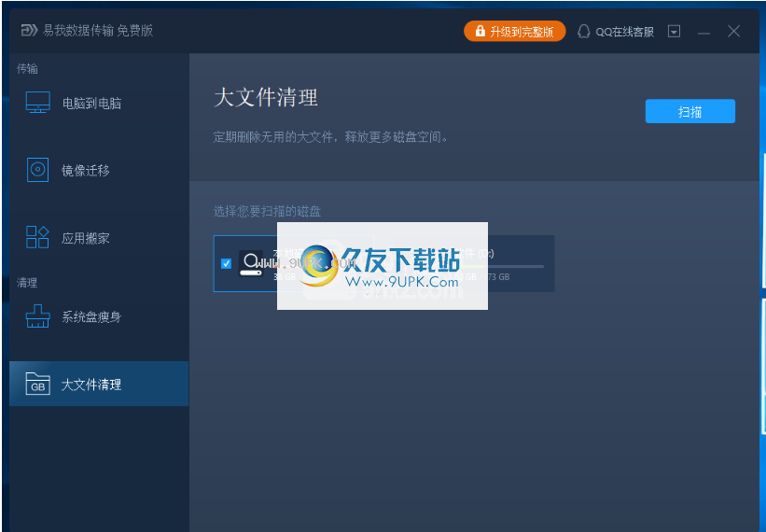Click the app logo in title bar
The height and width of the screenshot is (532, 766).
(x=29, y=30)
